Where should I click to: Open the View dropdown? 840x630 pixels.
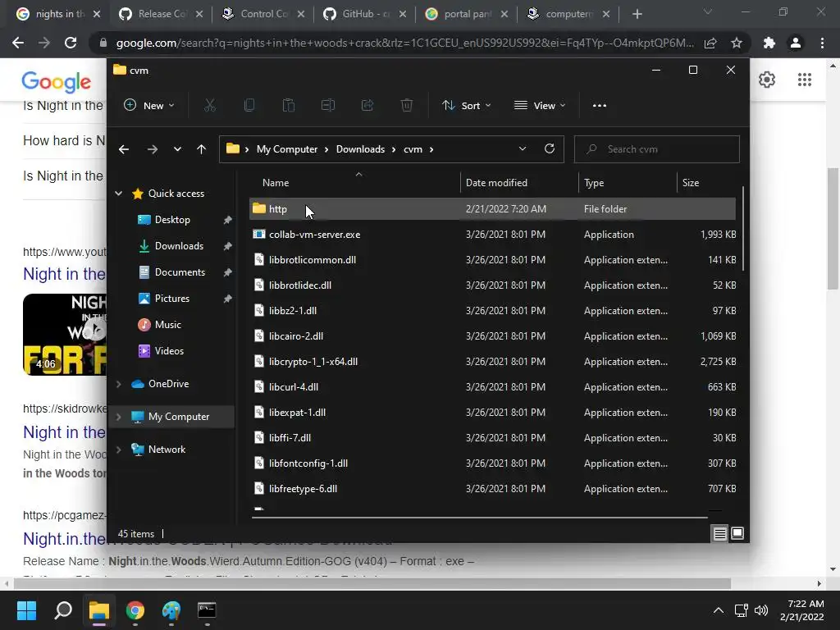tap(540, 106)
